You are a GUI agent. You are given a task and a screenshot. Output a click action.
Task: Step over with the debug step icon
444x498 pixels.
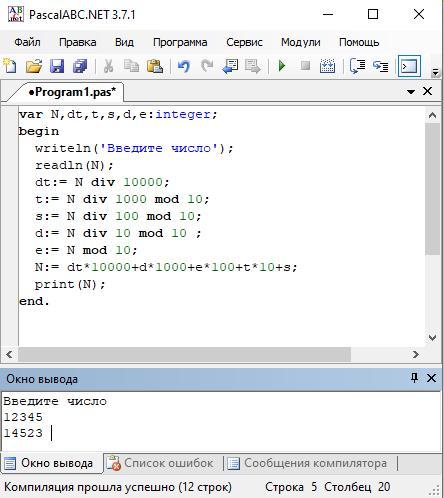pyautogui.click(x=357, y=66)
